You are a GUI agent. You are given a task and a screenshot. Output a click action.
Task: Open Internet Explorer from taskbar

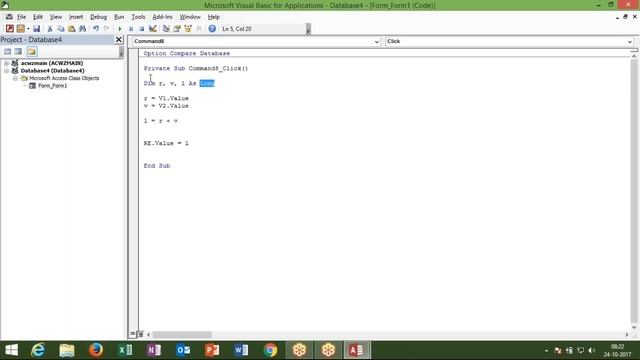tap(38, 350)
